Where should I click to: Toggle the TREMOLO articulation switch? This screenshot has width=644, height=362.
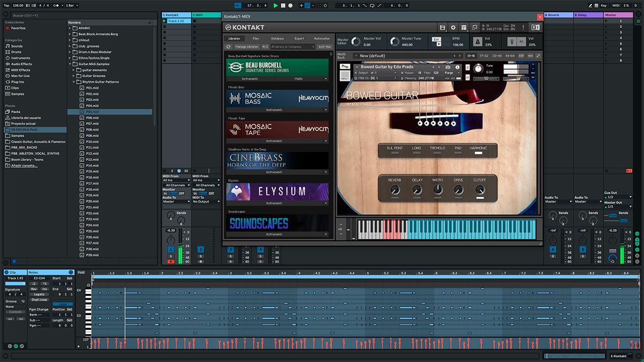[437, 153]
